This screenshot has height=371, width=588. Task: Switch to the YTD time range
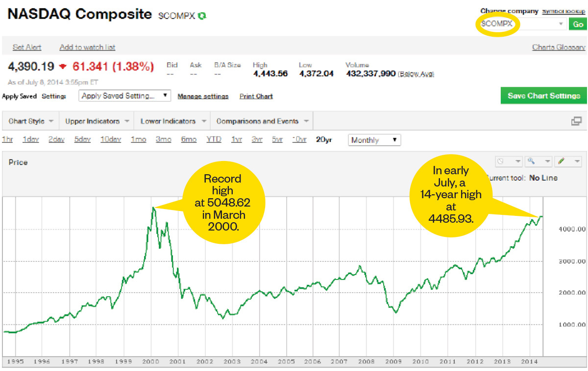coord(214,139)
